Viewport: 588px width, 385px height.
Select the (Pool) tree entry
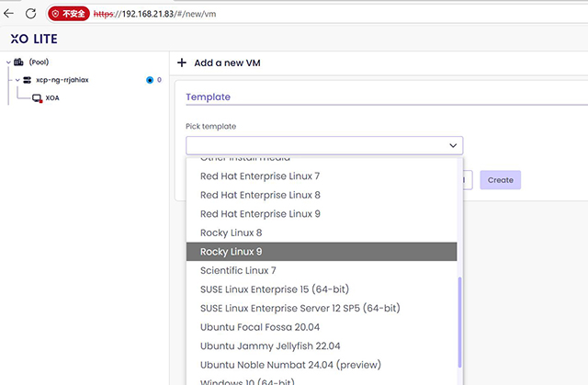(x=39, y=62)
